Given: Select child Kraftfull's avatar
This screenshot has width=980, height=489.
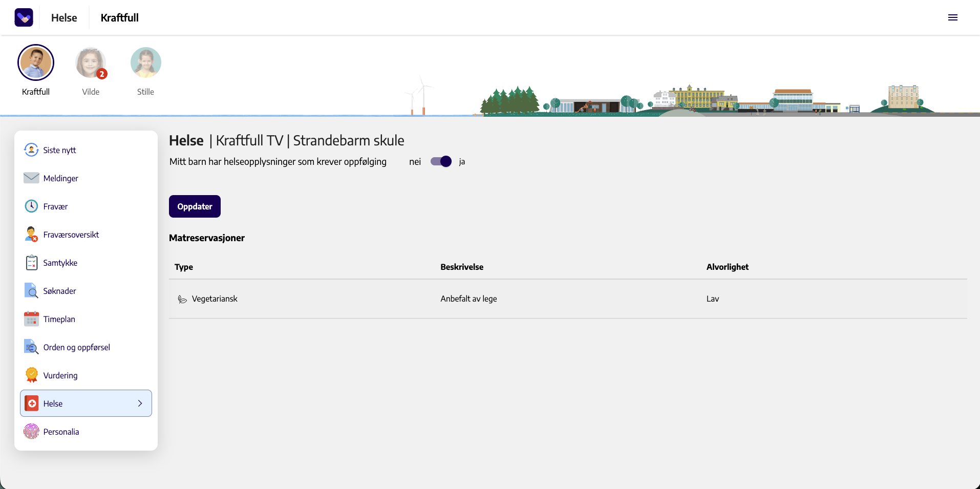Looking at the screenshot, I should pos(36,62).
